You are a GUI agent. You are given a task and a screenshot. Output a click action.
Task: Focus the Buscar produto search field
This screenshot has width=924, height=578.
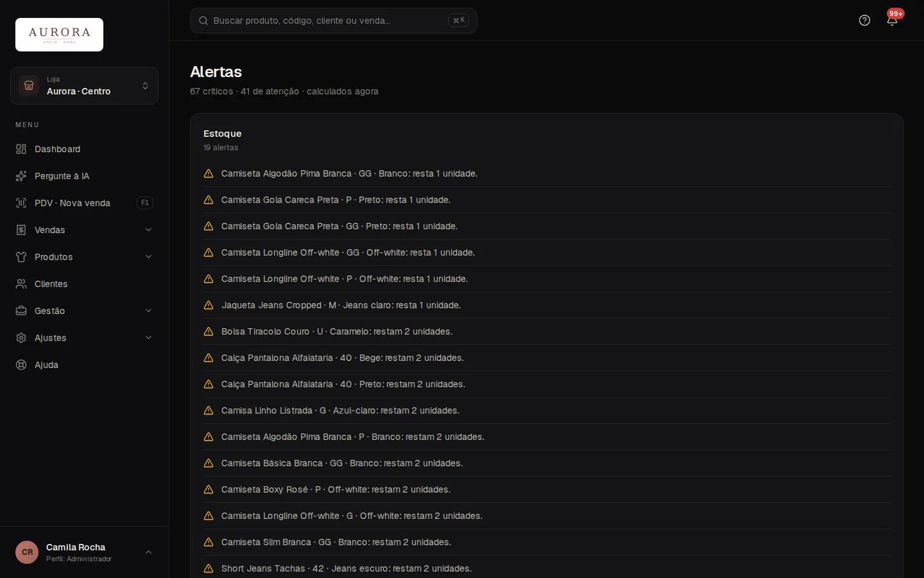tap(333, 21)
